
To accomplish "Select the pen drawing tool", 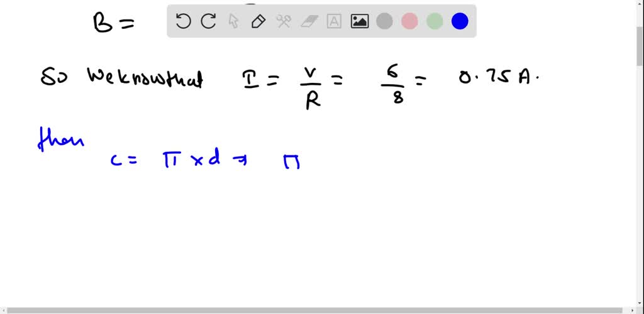I will coord(258,21).
